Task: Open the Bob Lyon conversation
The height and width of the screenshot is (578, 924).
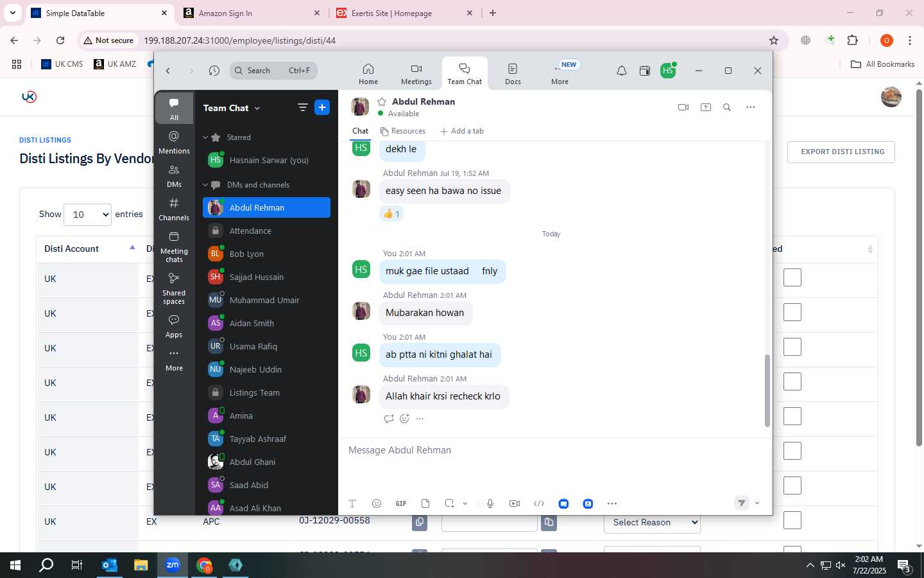Action: (x=266, y=254)
